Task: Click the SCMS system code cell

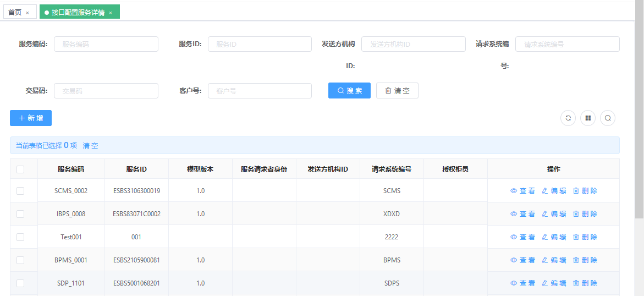Action: point(392,191)
